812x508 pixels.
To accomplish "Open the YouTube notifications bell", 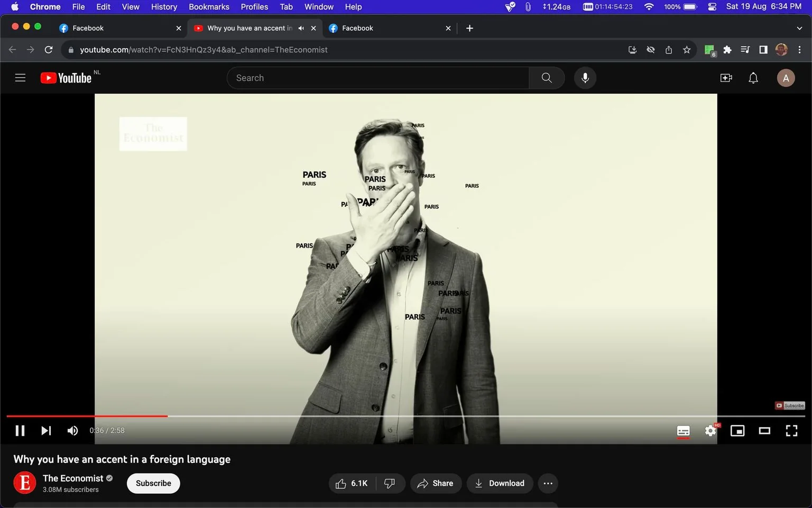I will (x=753, y=78).
